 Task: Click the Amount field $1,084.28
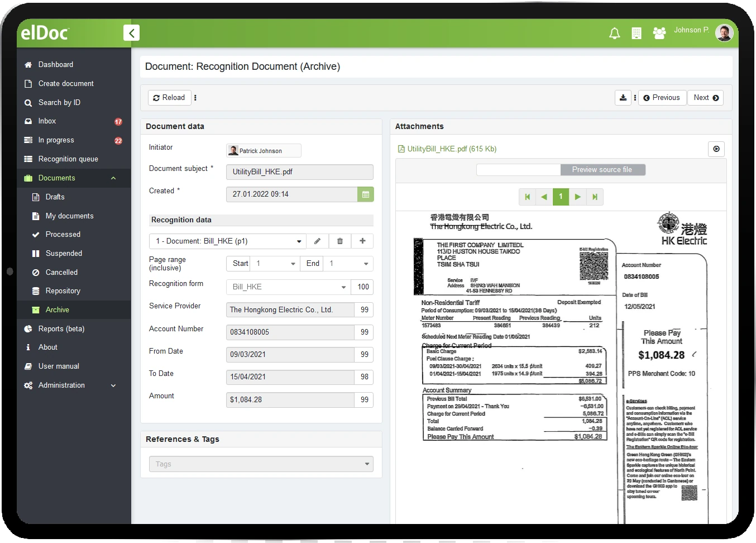tap(290, 400)
